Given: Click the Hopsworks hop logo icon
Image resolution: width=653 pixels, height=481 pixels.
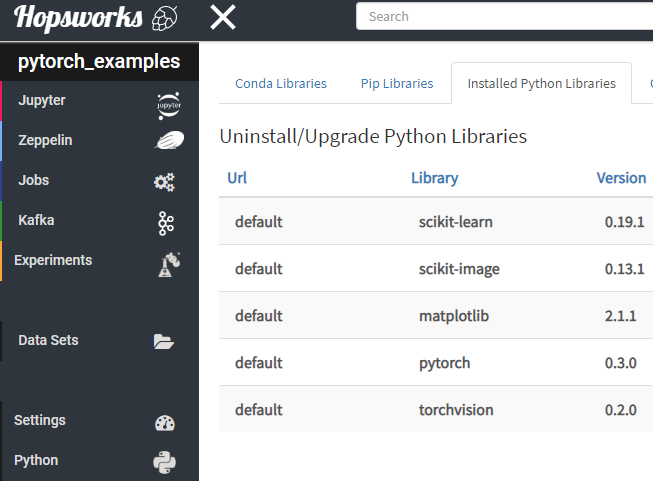Looking at the screenshot, I should 164,18.
